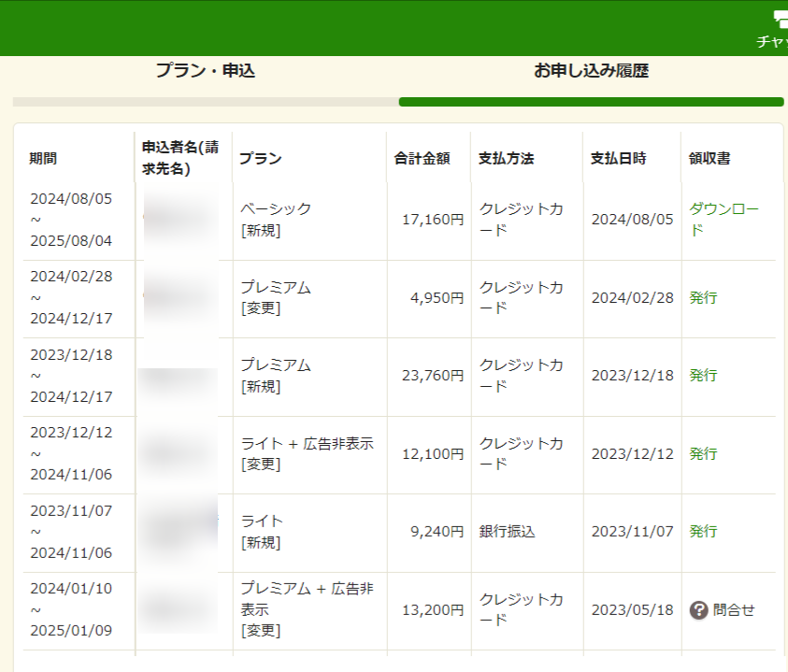The width and height of the screenshot is (788, 672).
Task: Click the ダウンロード receipt link
Action: [724, 219]
